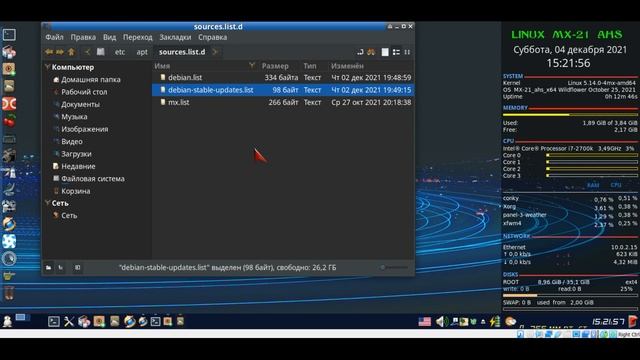
Task: Open the Файл menu
Action: click(x=54, y=37)
